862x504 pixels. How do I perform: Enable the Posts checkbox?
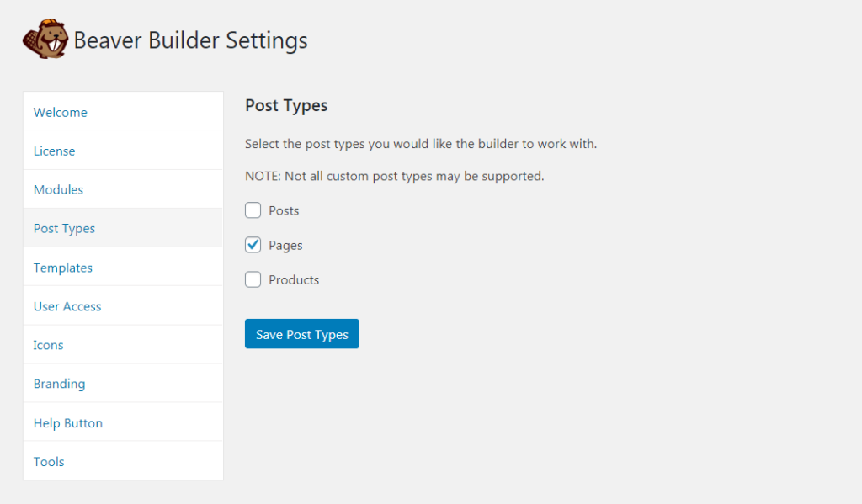click(x=253, y=210)
